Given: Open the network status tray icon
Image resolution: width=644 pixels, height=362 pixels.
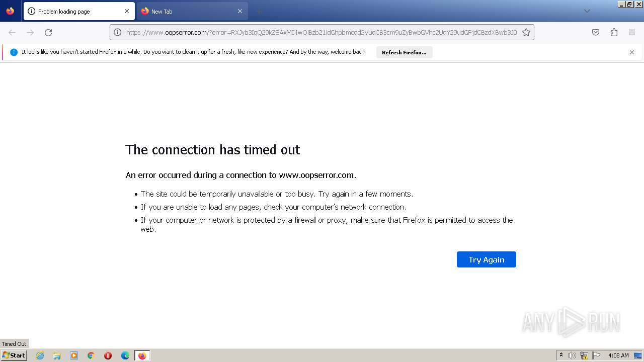Looking at the screenshot, I should click(x=584, y=355).
